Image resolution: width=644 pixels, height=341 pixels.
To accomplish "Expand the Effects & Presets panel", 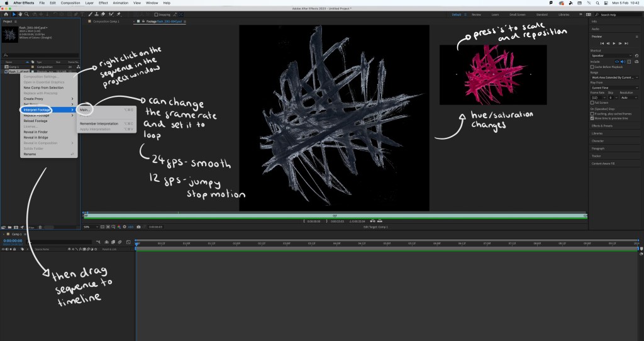I will click(x=601, y=125).
